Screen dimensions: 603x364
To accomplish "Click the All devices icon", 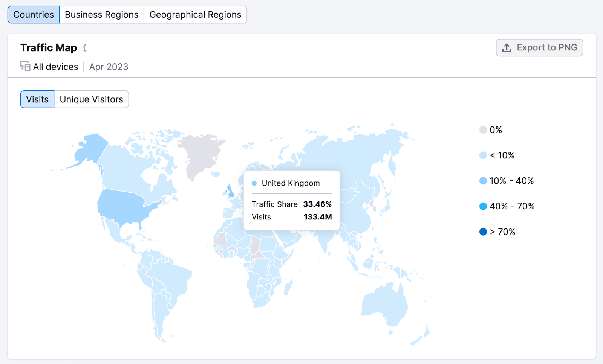I will pos(25,67).
